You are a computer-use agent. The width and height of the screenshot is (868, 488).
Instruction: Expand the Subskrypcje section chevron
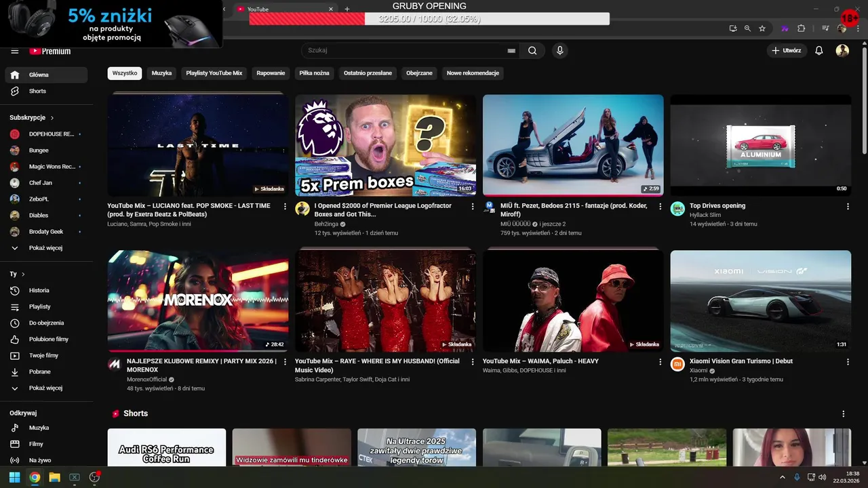[52, 117]
